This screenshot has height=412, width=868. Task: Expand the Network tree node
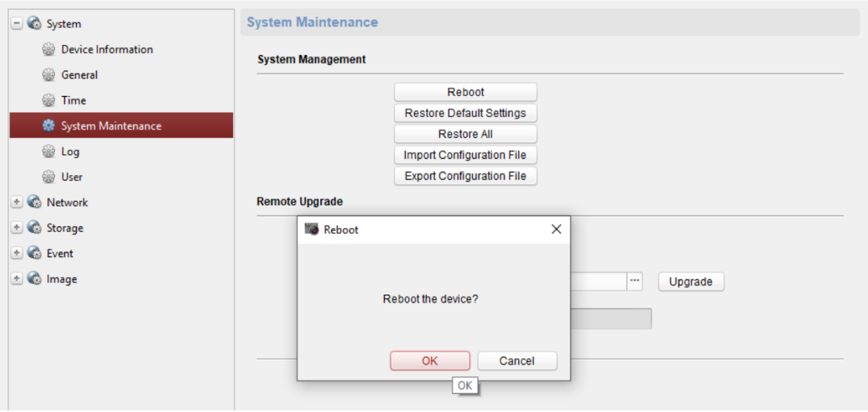pyautogui.click(x=17, y=203)
